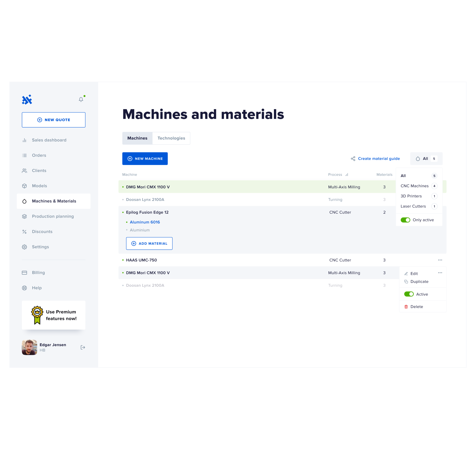Toggle the Active switch in row menu
The image size is (476, 449).
pyautogui.click(x=409, y=294)
